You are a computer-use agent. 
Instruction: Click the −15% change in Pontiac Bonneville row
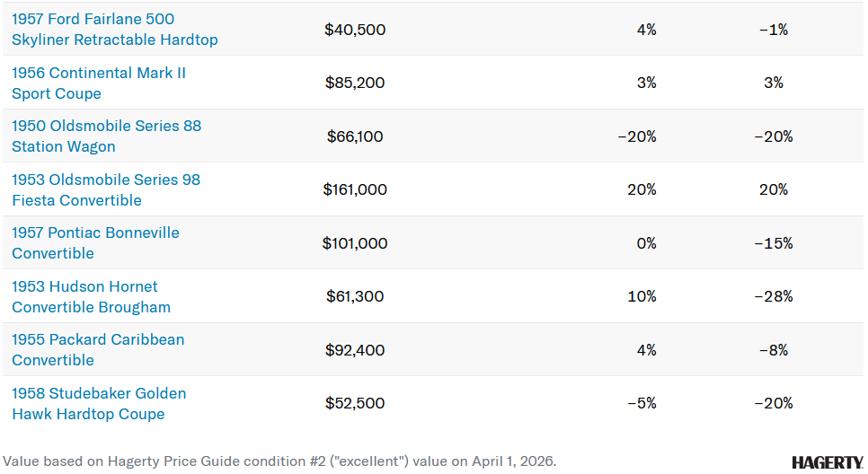coord(774,243)
